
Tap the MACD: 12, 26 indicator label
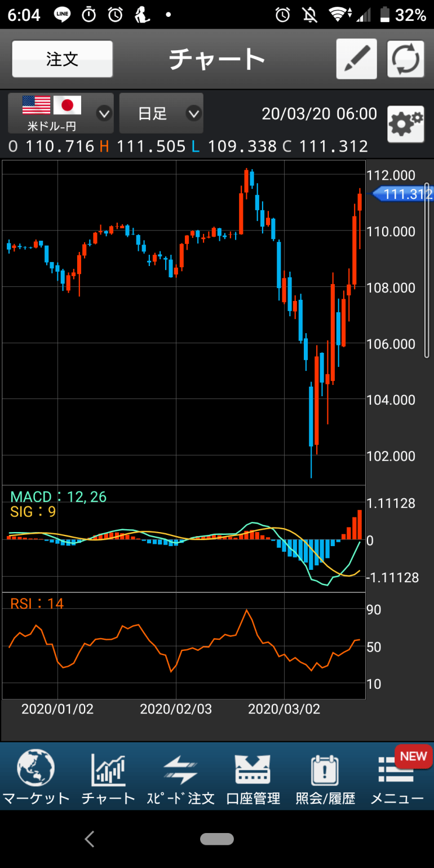[x=58, y=497]
